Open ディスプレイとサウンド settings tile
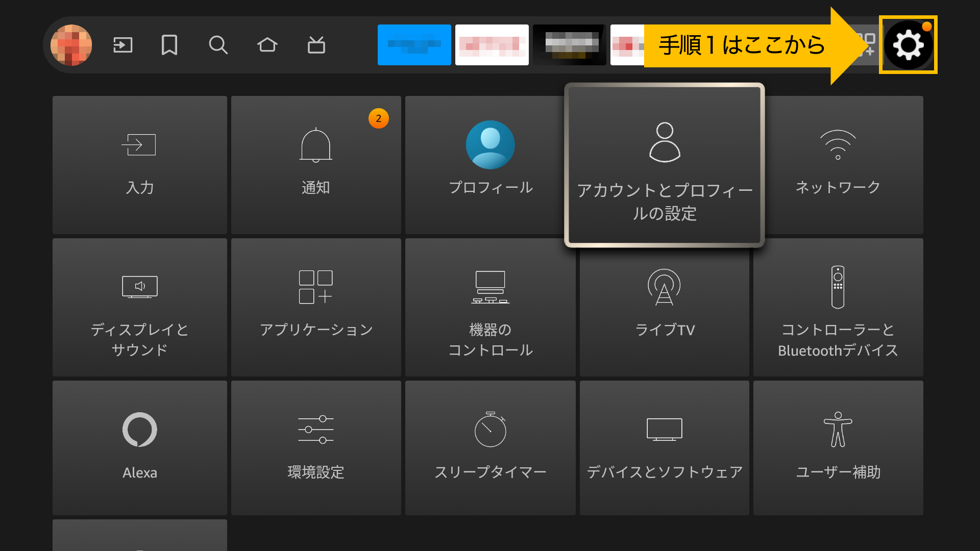The width and height of the screenshot is (980, 551). (x=139, y=307)
